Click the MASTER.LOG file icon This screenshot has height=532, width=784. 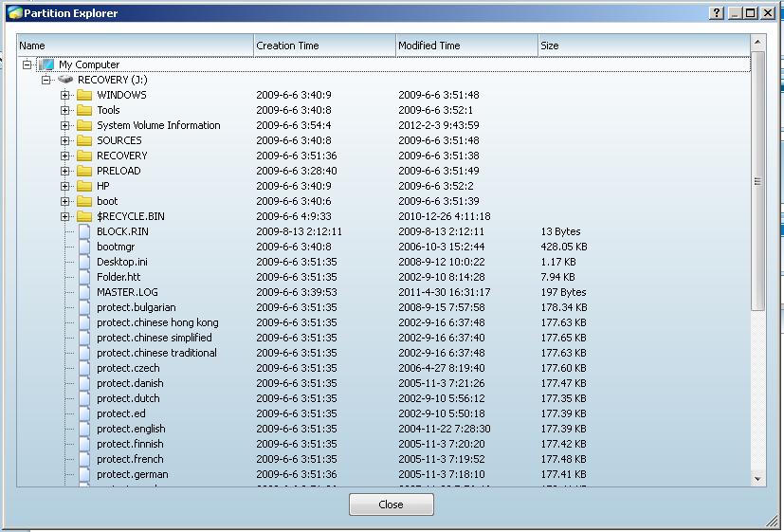coord(84,292)
